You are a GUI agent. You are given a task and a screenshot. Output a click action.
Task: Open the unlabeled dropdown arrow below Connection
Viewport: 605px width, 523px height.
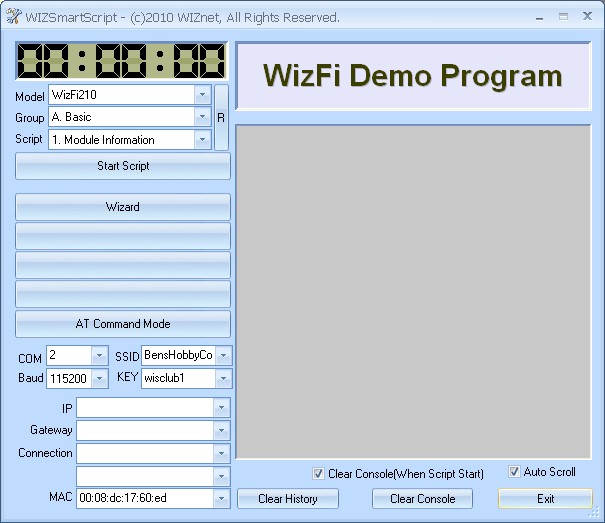tap(221, 476)
